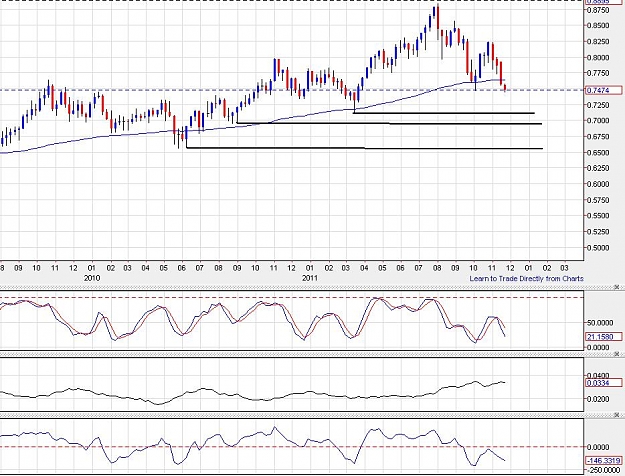Close the stochastic panel showing 21.1580
The height and width of the screenshot is (476, 625).
(617, 287)
